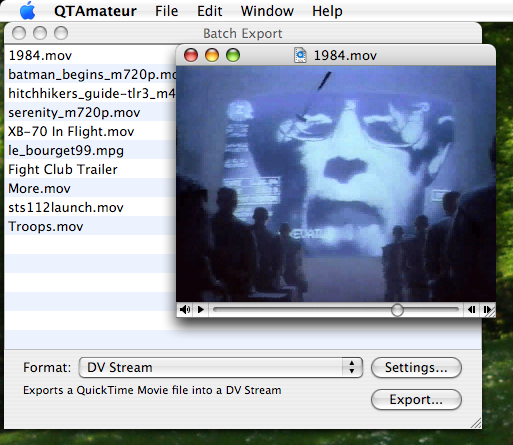513x445 pixels.
Task: Select sts112launch.mov in the list
Action: pyautogui.click(x=90, y=207)
